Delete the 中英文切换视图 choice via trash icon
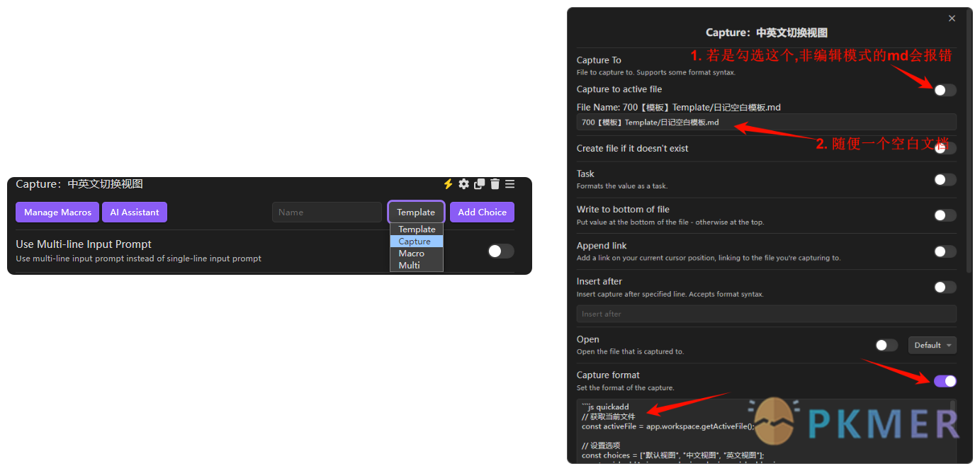 [495, 184]
